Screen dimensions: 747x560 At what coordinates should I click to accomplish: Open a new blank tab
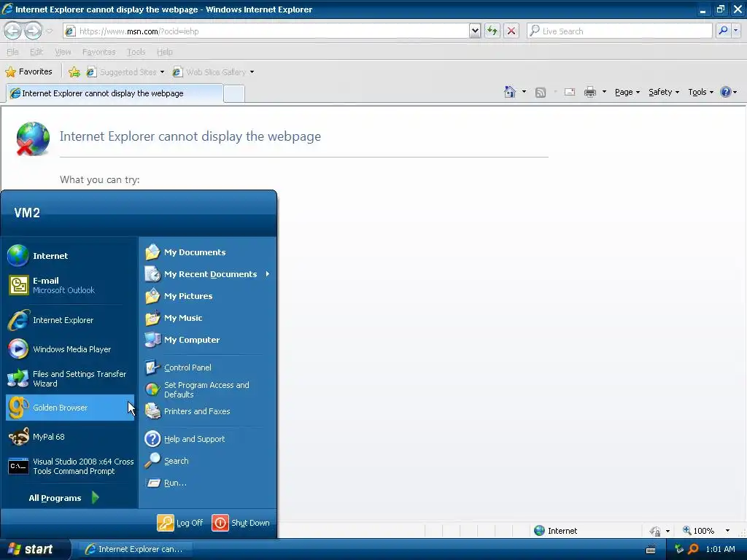tap(234, 94)
